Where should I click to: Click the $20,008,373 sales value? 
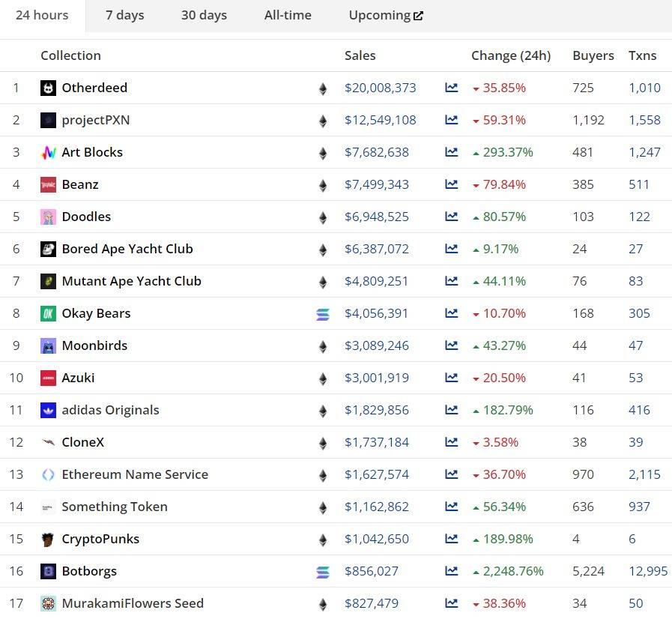[x=380, y=88]
